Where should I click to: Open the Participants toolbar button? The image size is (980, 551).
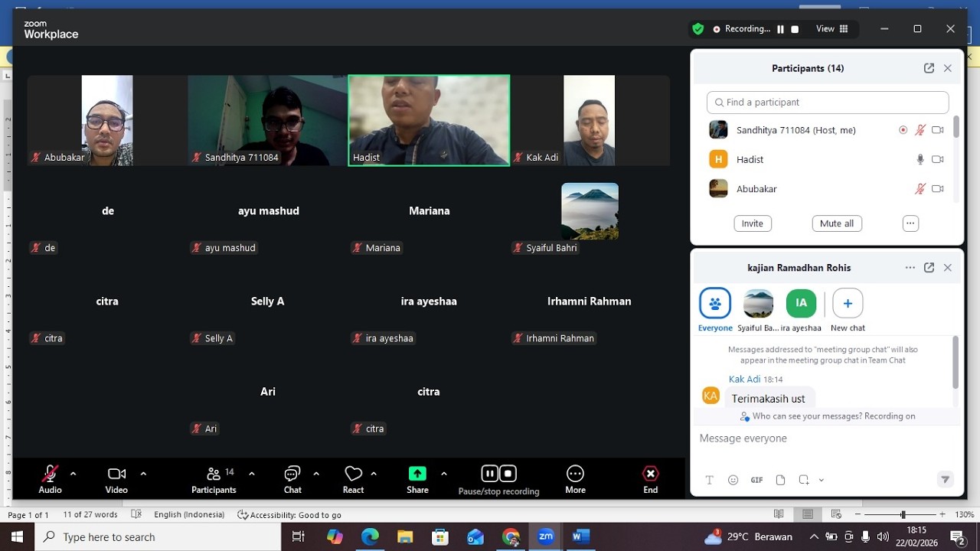214,479
